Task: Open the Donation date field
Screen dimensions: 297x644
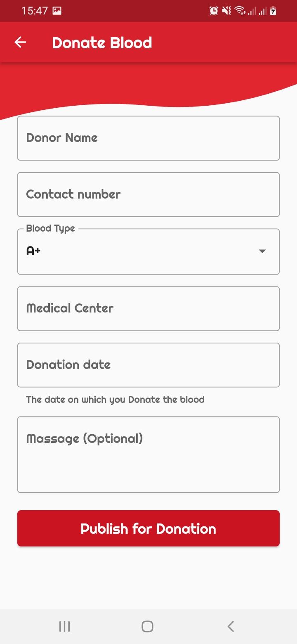Action: point(148,365)
